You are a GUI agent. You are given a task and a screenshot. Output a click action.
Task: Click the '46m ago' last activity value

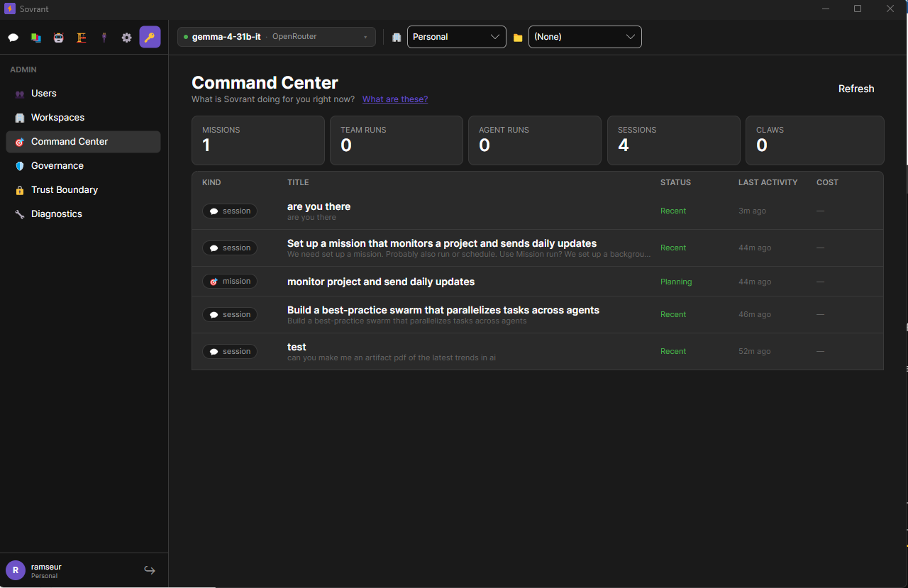(x=755, y=314)
